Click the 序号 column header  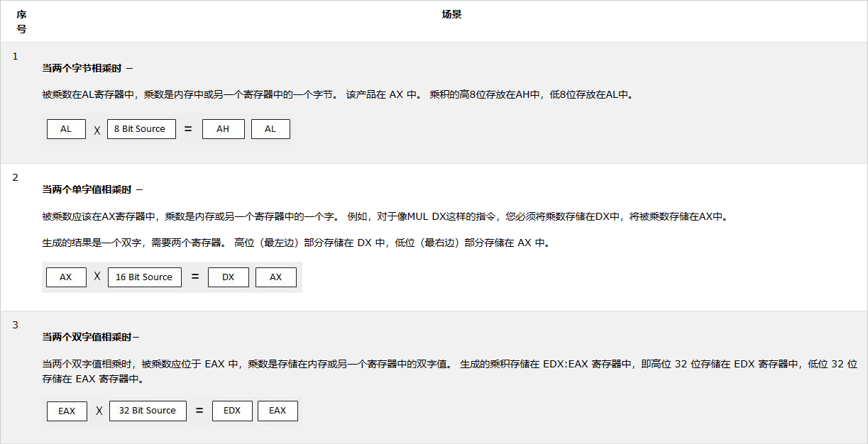21,21
